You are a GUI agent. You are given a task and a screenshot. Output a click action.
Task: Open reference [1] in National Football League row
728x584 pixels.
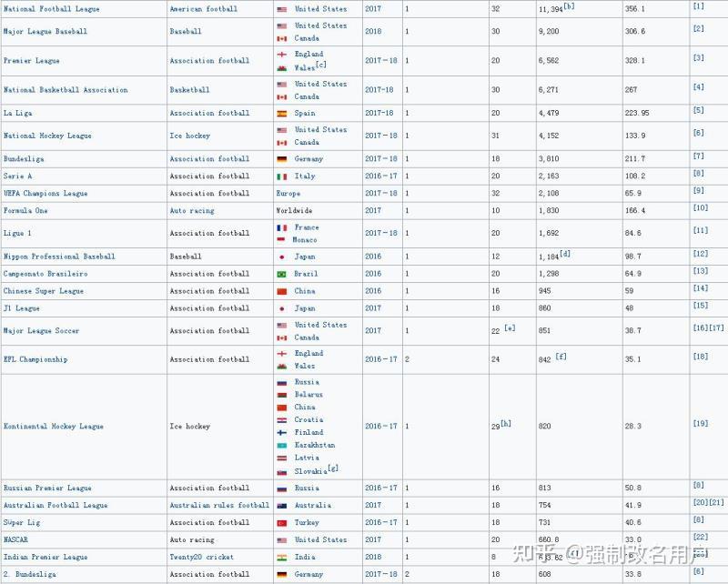point(699,6)
